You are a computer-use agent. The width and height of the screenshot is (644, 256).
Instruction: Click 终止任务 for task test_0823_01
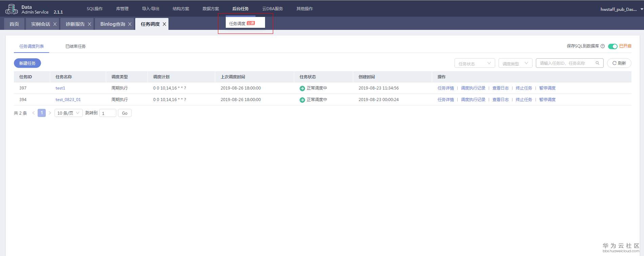tap(524, 100)
